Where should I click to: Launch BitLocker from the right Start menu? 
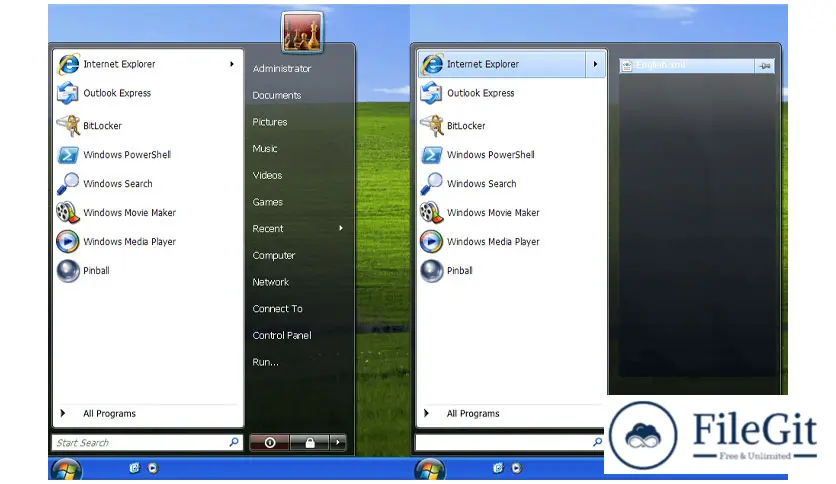tap(512, 126)
